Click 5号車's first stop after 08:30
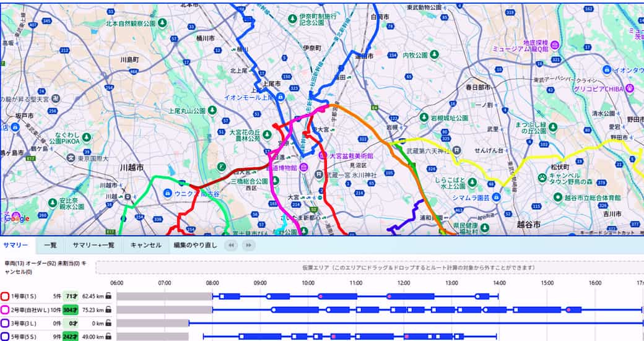644x341 pixels. coord(241,337)
